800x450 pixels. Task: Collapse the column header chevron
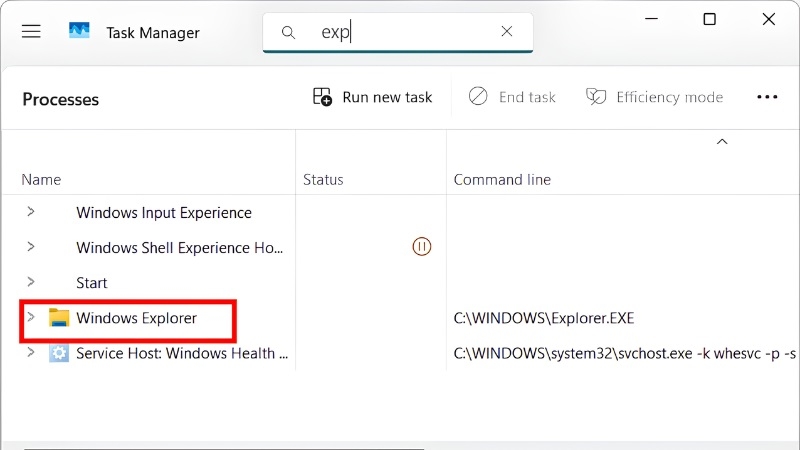(x=722, y=141)
